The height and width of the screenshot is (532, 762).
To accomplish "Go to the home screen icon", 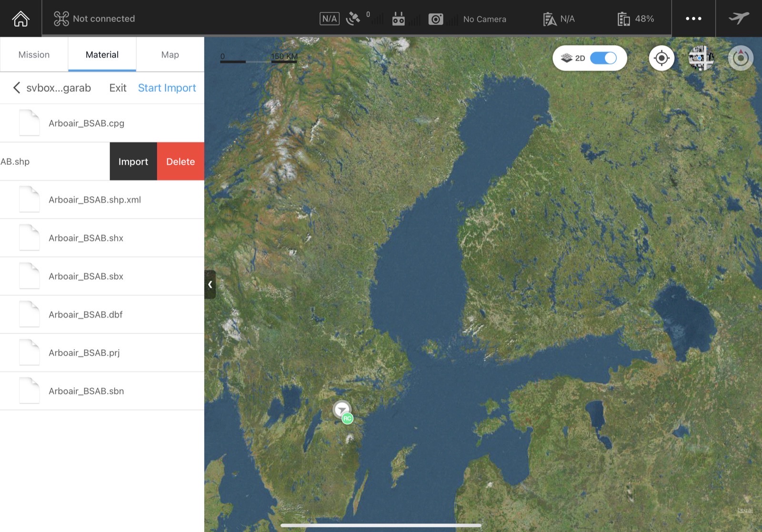I will coord(20,19).
